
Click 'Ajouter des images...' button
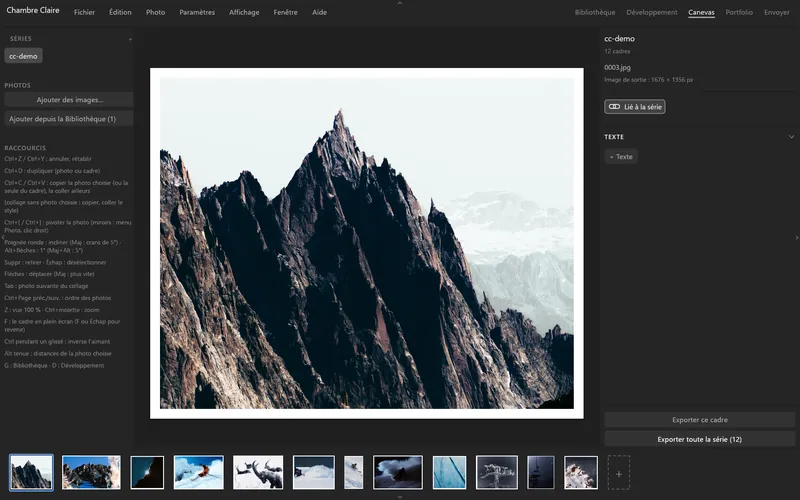click(69, 100)
